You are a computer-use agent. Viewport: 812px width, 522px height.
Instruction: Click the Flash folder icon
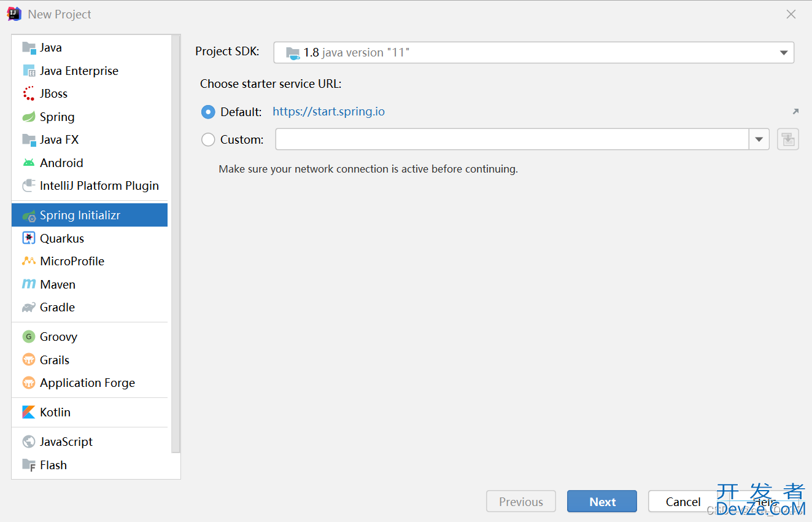point(29,465)
